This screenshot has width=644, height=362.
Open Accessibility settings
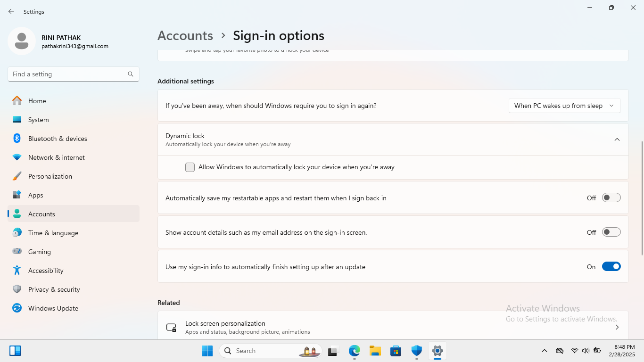[74, 271]
